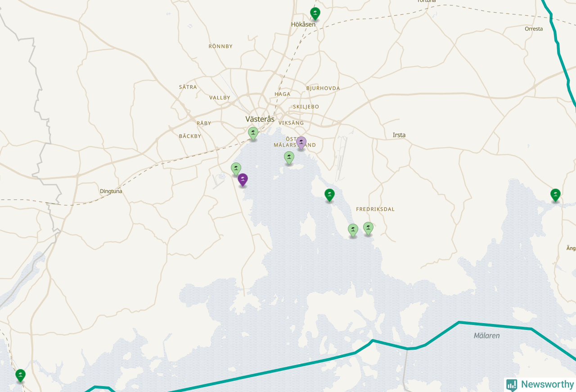Click the RÖNNBY district label
This screenshot has height=392, width=576.
(x=220, y=46)
